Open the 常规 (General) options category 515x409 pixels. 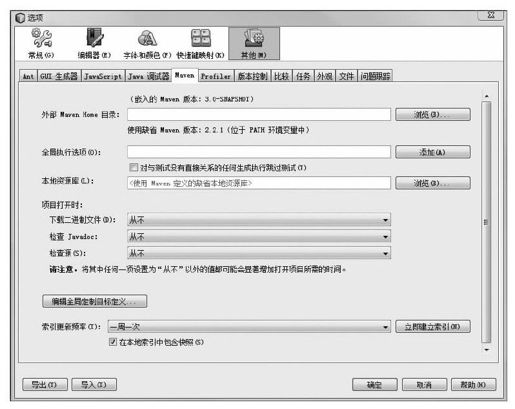click(41, 44)
